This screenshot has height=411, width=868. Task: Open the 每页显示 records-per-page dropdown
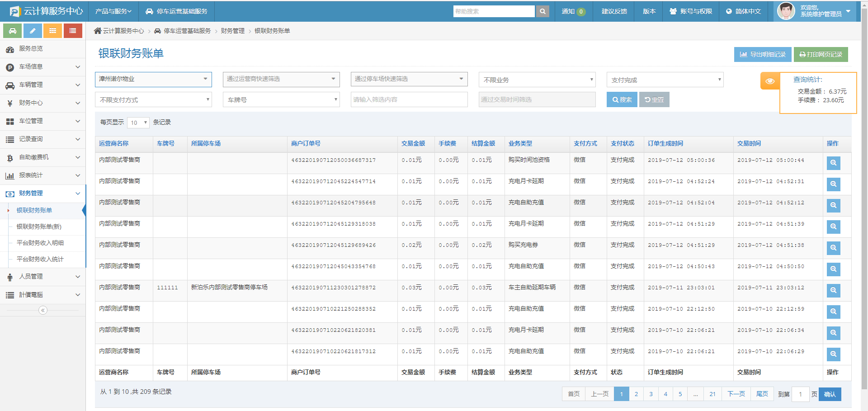coord(138,122)
